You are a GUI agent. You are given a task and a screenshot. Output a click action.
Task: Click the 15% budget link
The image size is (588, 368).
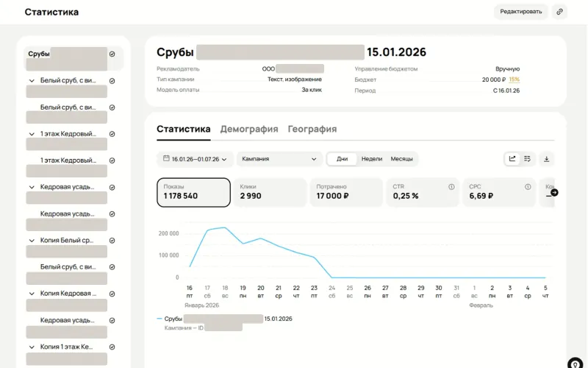pyautogui.click(x=514, y=79)
